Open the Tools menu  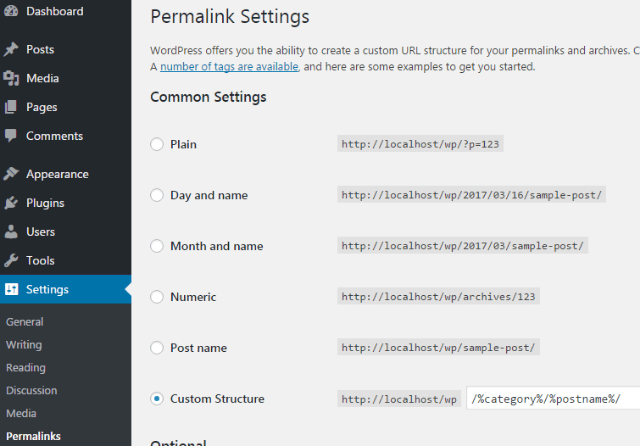pyautogui.click(x=40, y=260)
